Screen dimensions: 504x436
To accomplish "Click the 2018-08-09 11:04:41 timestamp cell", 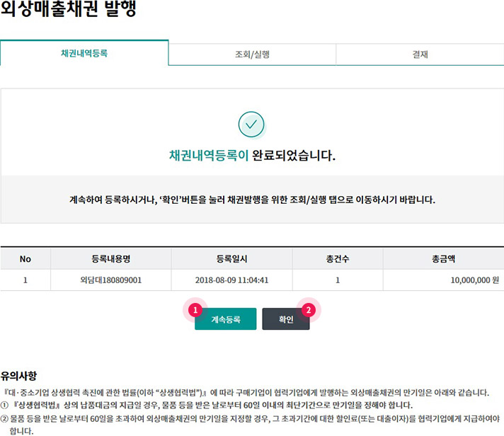I will click(x=231, y=280).
